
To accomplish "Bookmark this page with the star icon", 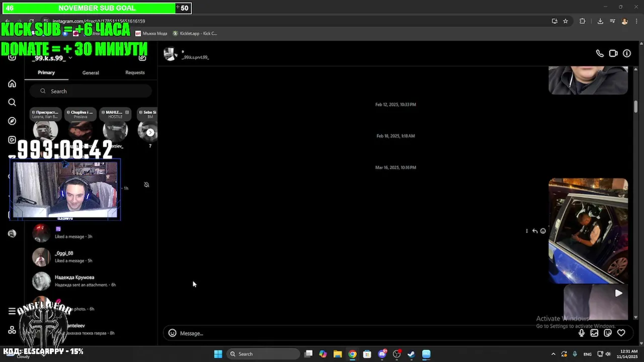I will pyautogui.click(x=566, y=21).
